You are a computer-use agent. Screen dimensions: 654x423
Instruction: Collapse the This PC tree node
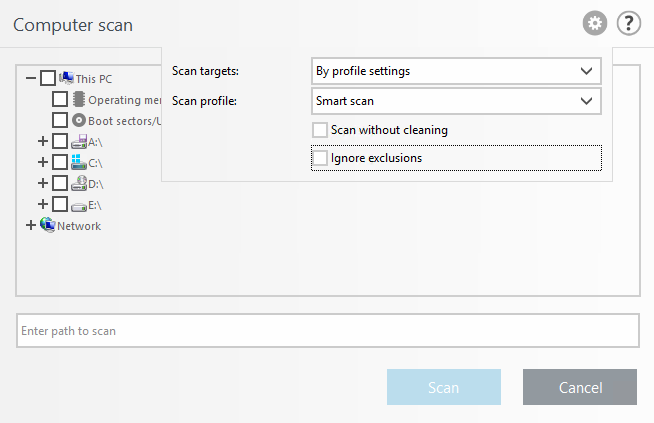[30, 78]
